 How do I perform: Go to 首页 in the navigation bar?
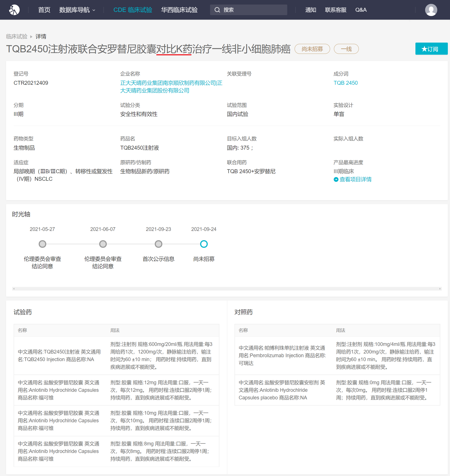44,10
